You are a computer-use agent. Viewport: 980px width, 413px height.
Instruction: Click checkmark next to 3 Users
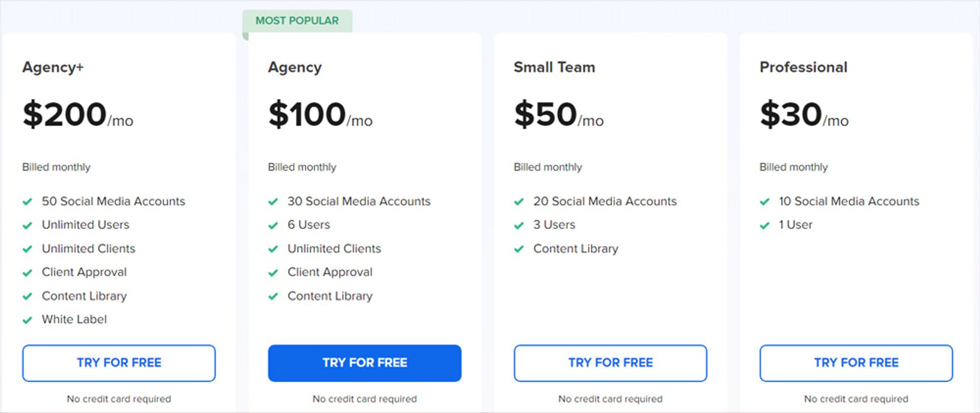[x=519, y=226]
